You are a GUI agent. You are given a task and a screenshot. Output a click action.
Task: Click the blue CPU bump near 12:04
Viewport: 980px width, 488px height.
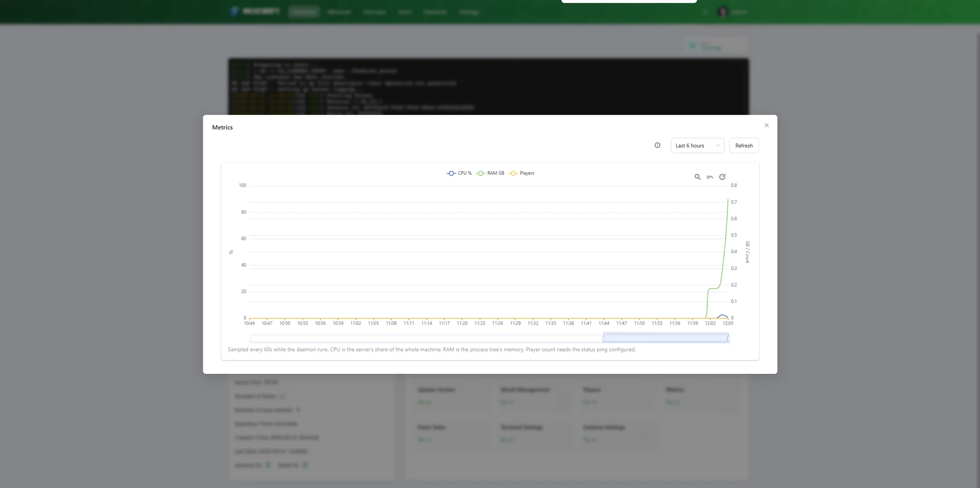[x=723, y=316]
